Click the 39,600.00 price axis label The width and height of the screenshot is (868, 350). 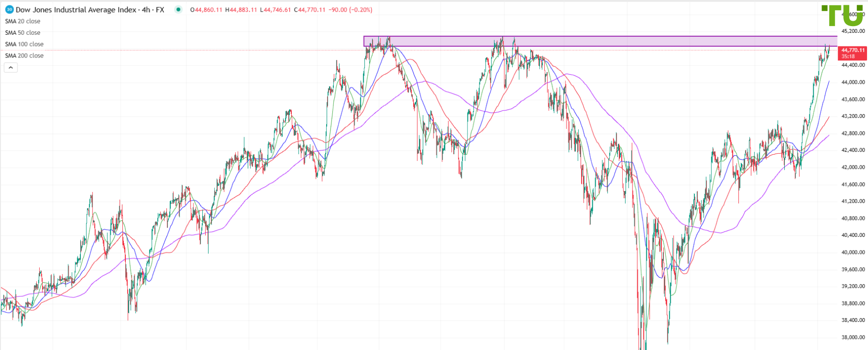click(x=853, y=269)
